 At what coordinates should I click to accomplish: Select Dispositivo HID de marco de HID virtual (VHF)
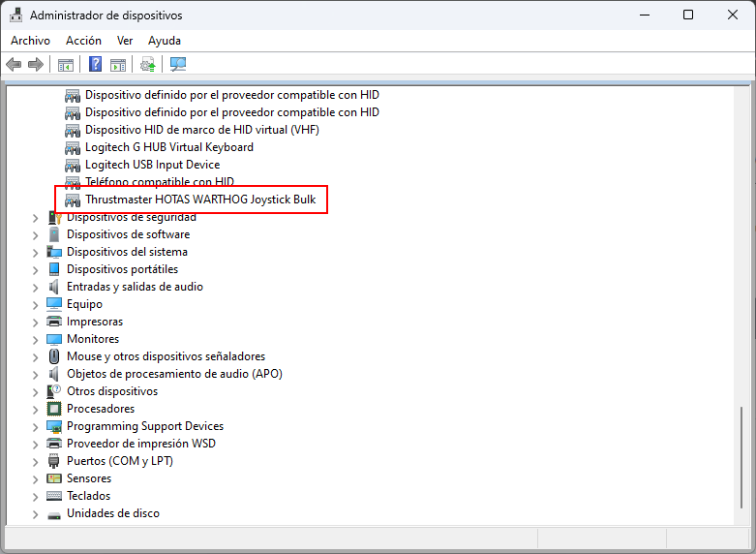[202, 130]
